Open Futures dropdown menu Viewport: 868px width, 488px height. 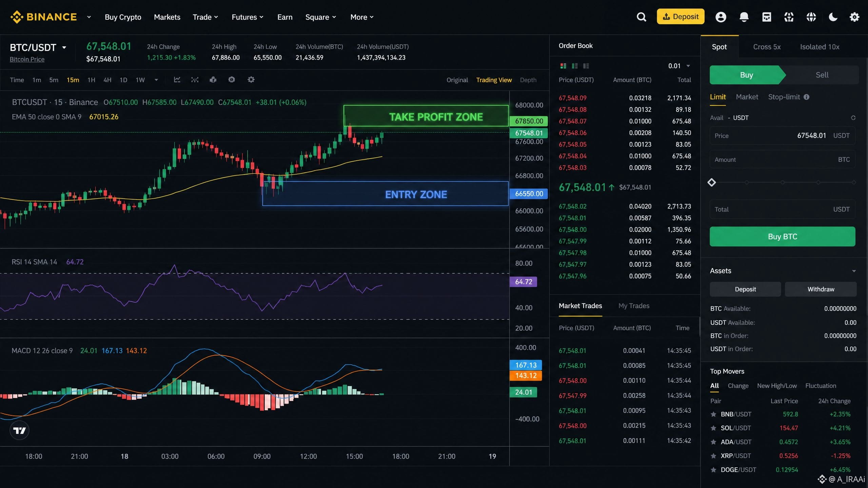tap(248, 17)
